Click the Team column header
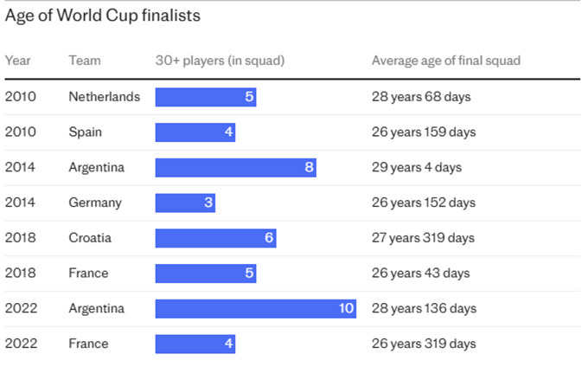 [85, 61]
